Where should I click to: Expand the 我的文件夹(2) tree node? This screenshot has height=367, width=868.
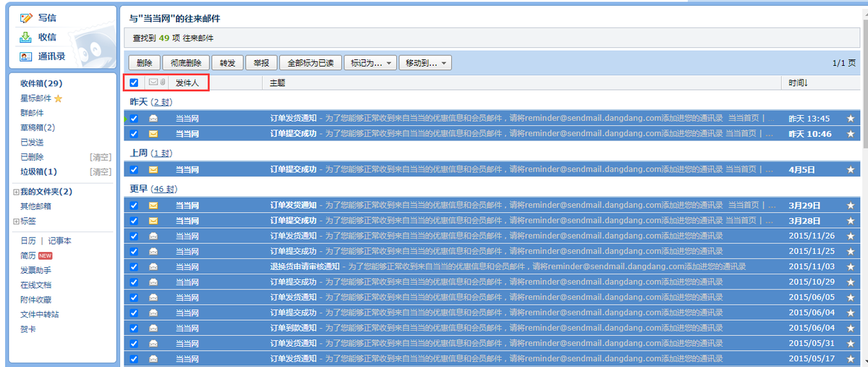pos(16,192)
